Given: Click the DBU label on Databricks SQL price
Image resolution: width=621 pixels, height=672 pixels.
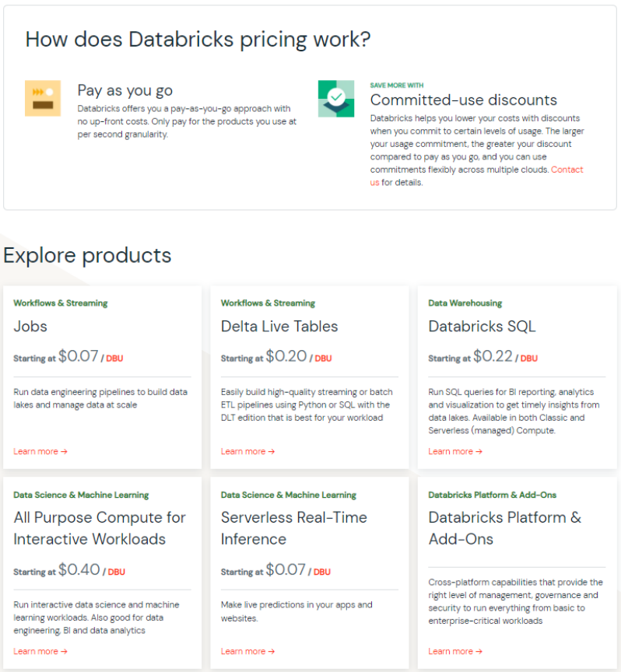Looking at the screenshot, I should tap(529, 359).
